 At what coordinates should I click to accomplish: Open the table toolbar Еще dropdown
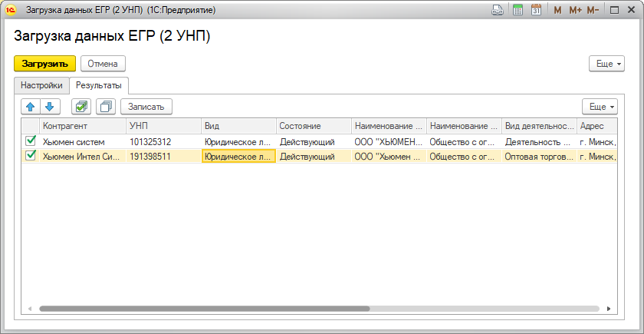pyautogui.click(x=601, y=107)
